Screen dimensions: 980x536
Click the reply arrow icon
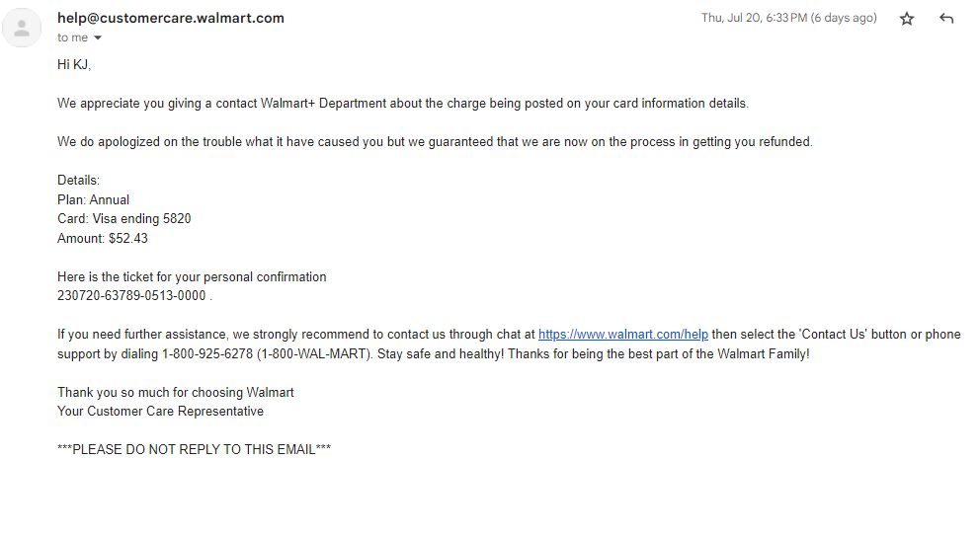[946, 19]
